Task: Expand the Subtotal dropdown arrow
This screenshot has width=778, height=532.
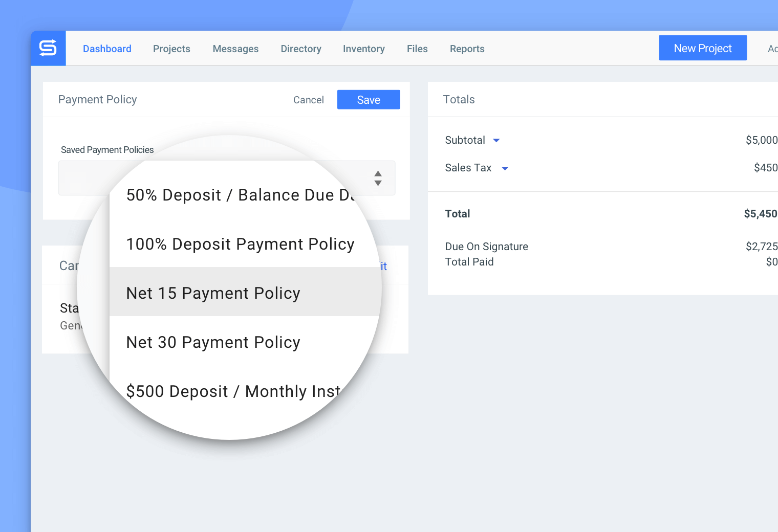Action: click(496, 141)
